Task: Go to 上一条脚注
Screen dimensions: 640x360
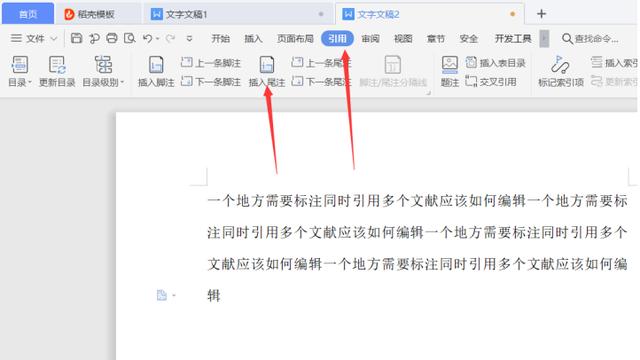Action: [x=211, y=63]
